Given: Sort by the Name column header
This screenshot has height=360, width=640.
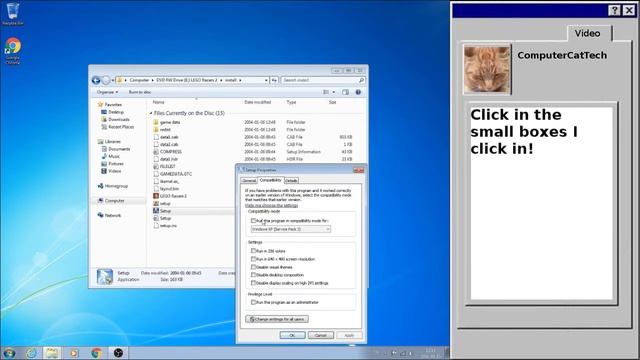Looking at the screenshot, I should coord(158,102).
